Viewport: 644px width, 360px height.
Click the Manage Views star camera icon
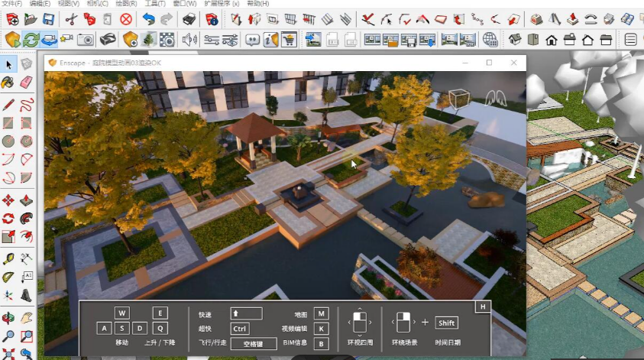(x=66, y=39)
